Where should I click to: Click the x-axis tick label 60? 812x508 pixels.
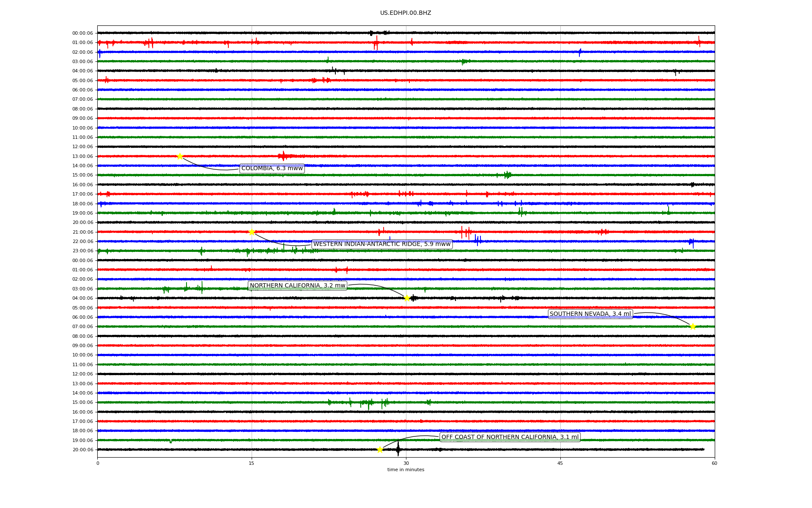[x=714, y=463]
